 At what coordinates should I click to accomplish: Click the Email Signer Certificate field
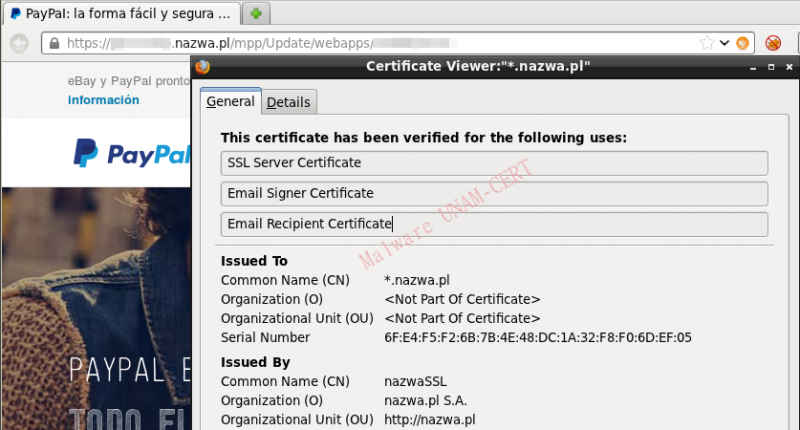[x=494, y=194]
